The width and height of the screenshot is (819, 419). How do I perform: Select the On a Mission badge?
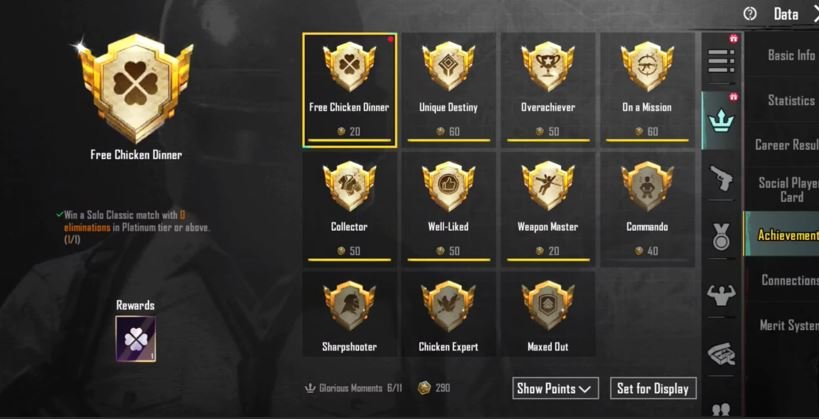pyautogui.click(x=647, y=90)
